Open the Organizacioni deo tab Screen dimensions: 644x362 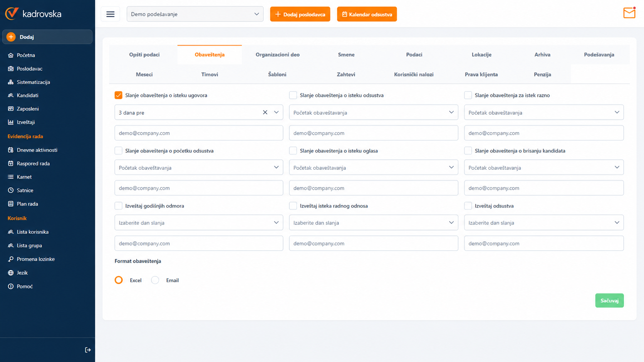(277, 55)
